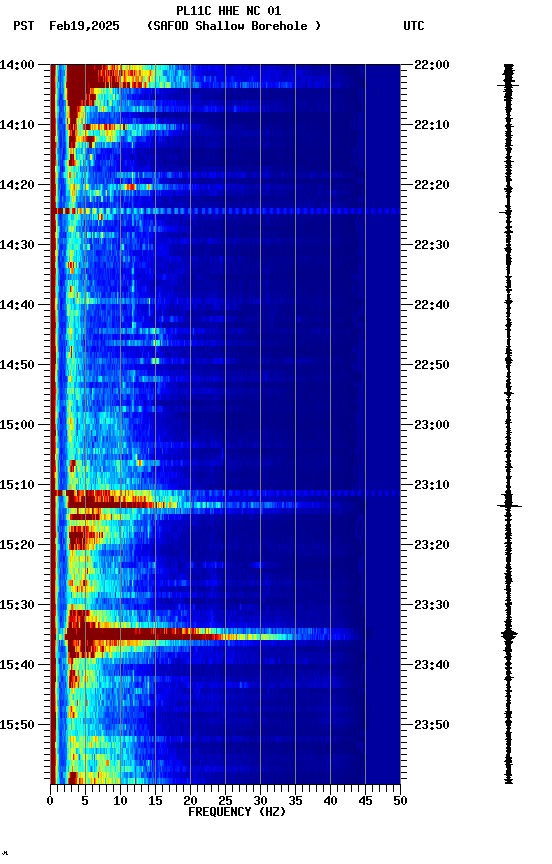The height and width of the screenshot is (864, 552).
Task: Click the 30 Hz frequency tick label
Action: click(260, 801)
